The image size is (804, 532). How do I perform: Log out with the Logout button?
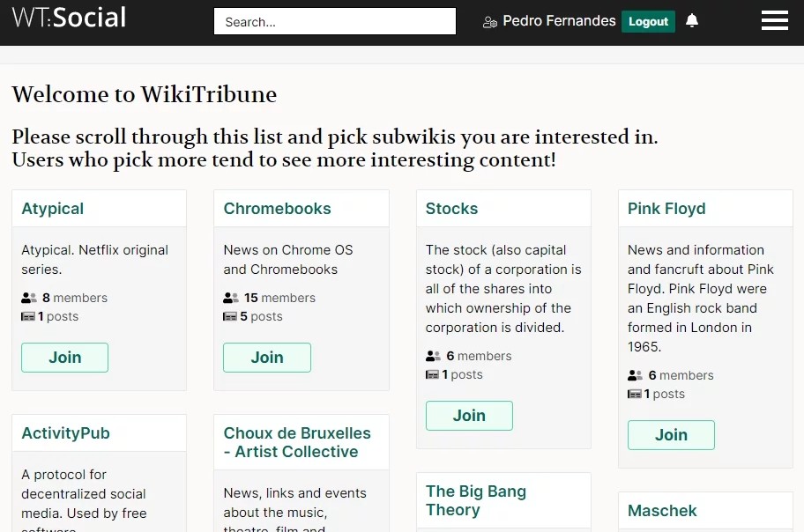648,22
